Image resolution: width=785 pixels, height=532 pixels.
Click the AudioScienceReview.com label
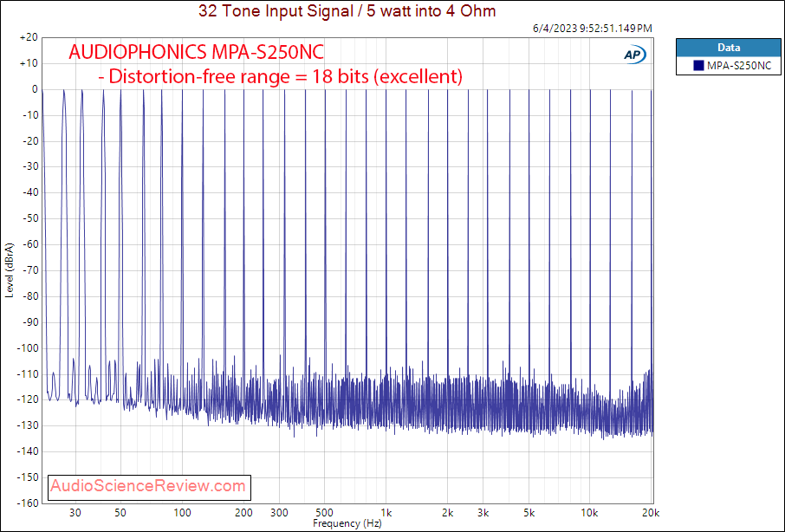coord(148,486)
